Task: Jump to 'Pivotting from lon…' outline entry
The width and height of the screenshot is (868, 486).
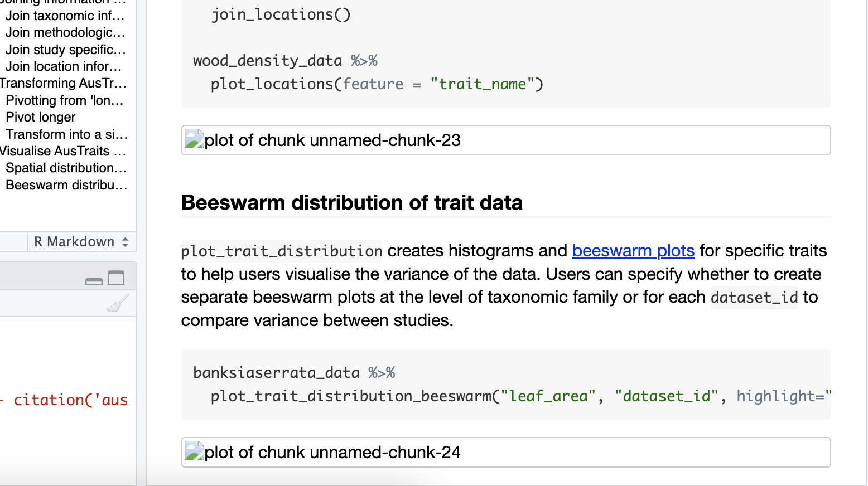Action: (x=65, y=100)
